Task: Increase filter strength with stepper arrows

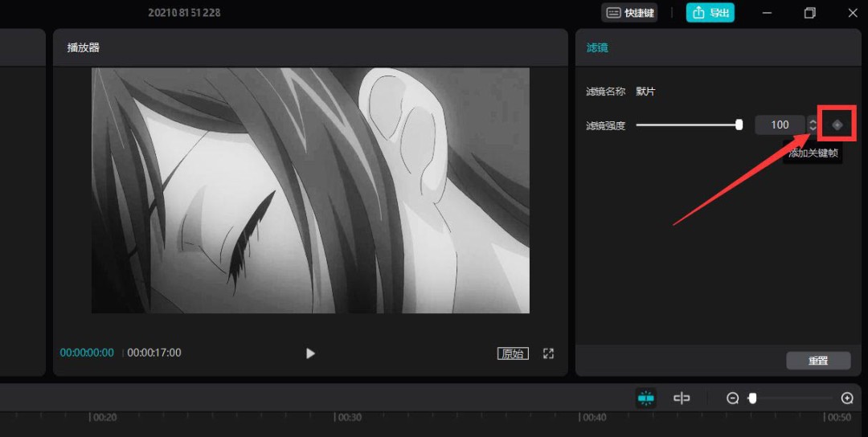Action: 813,121
